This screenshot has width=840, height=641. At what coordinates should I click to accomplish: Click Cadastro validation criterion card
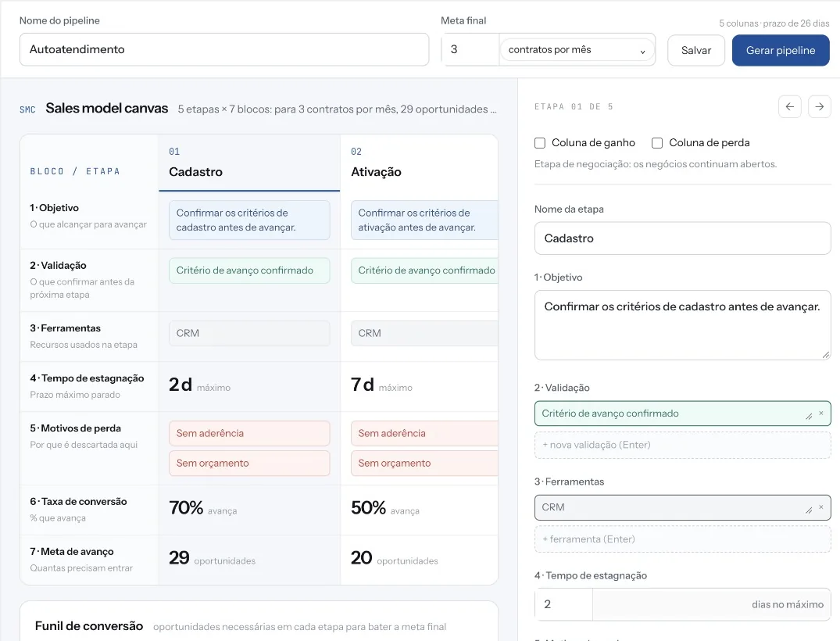click(x=249, y=270)
